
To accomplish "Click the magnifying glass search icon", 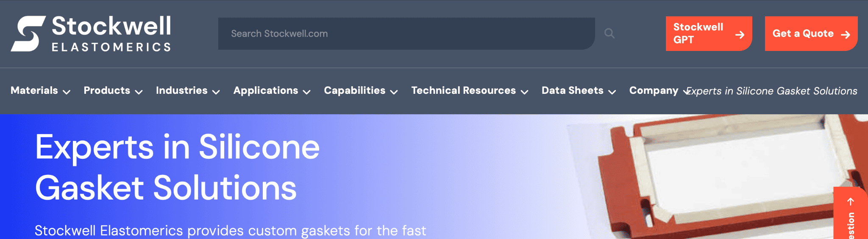I will 609,33.
